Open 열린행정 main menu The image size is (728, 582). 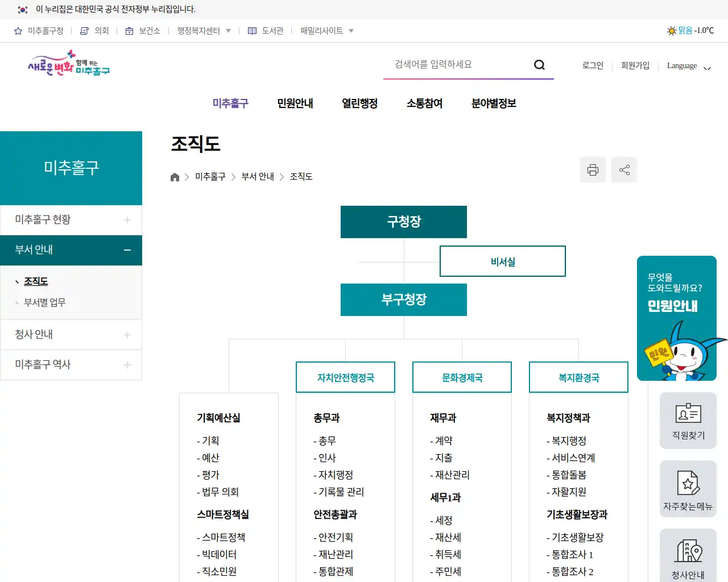pyautogui.click(x=359, y=103)
